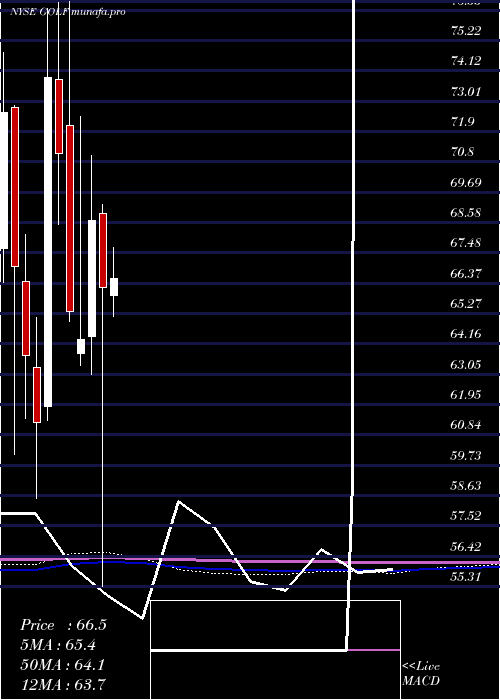Select the 12MA : 63.7 readout
The width and height of the screenshot is (500, 700).
click(x=63, y=684)
